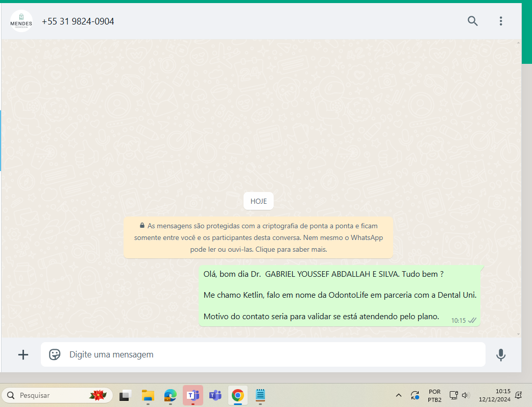Open Task View in the taskbar

125,395
